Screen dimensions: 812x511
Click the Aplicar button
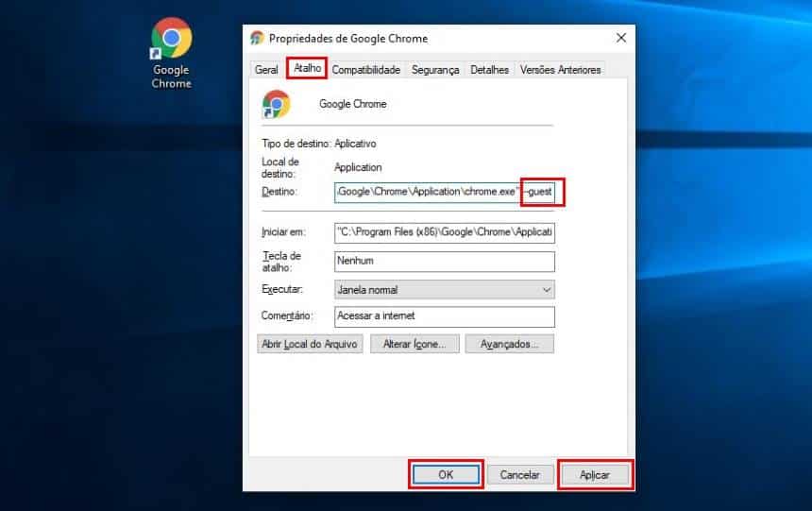click(595, 475)
